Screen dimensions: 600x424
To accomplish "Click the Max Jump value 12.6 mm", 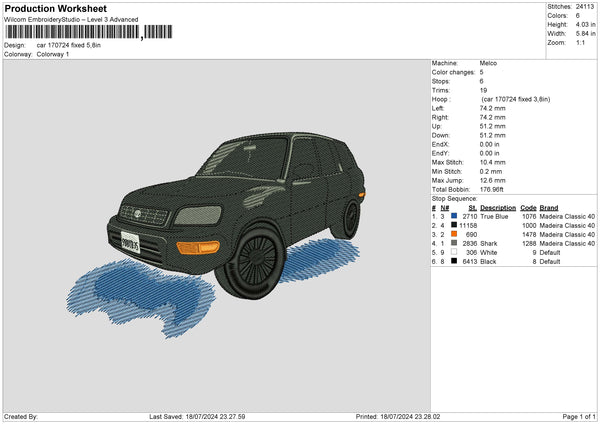I will click(x=492, y=180).
